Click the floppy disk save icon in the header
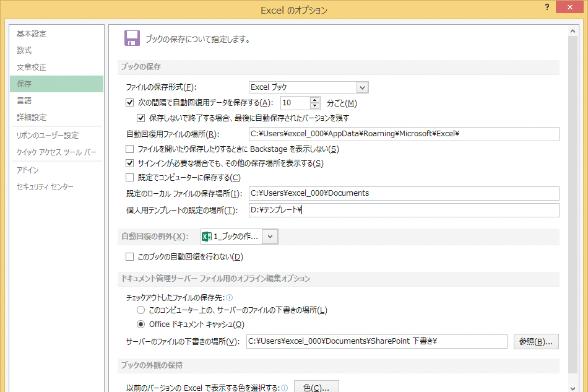The image size is (588, 392). [x=132, y=38]
